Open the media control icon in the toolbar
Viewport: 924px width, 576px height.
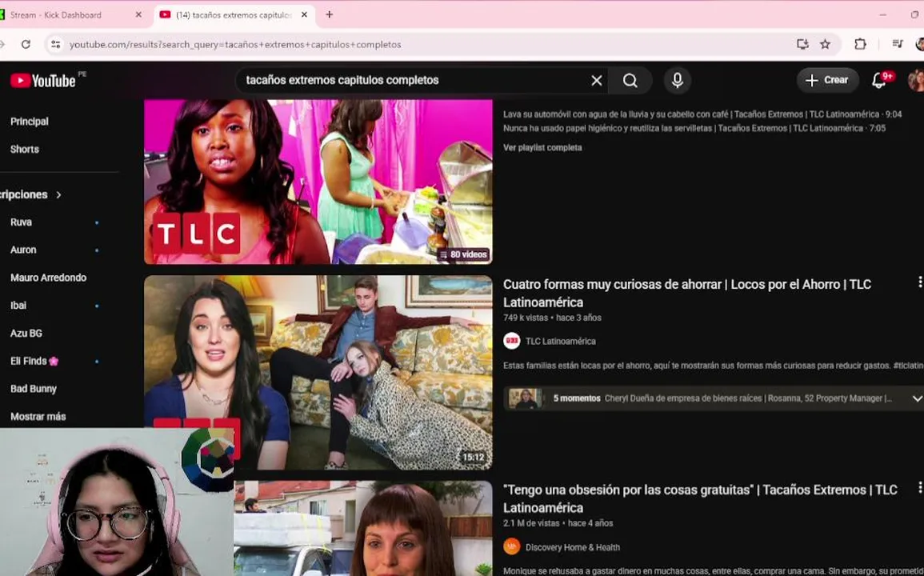point(898,44)
